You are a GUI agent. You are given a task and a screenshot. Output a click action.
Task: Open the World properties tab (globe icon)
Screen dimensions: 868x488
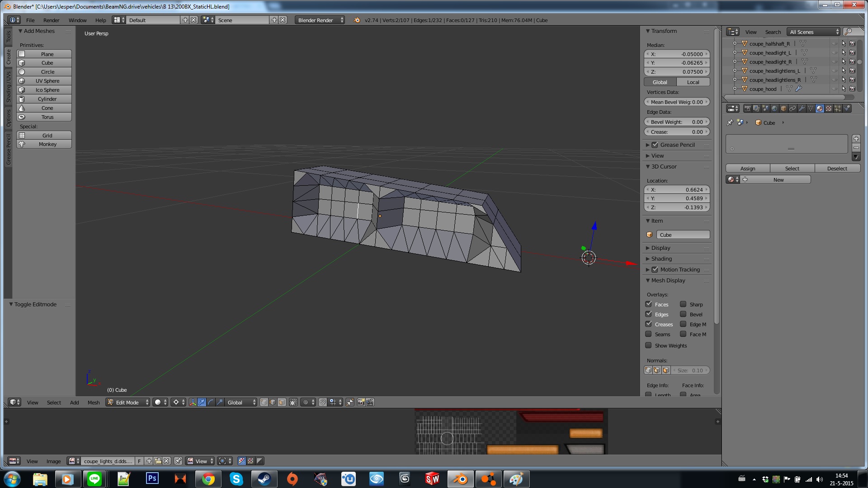pyautogui.click(x=774, y=108)
